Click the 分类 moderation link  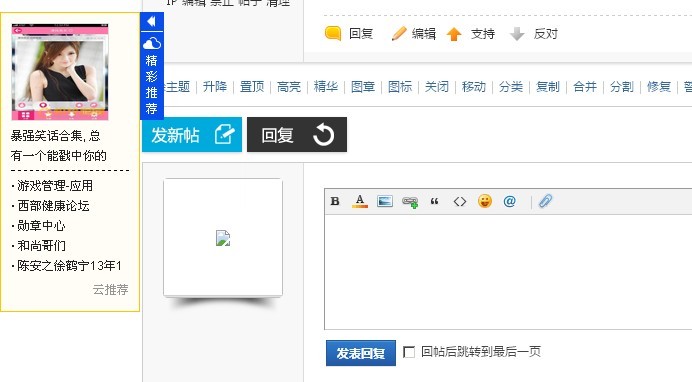pyautogui.click(x=511, y=86)
